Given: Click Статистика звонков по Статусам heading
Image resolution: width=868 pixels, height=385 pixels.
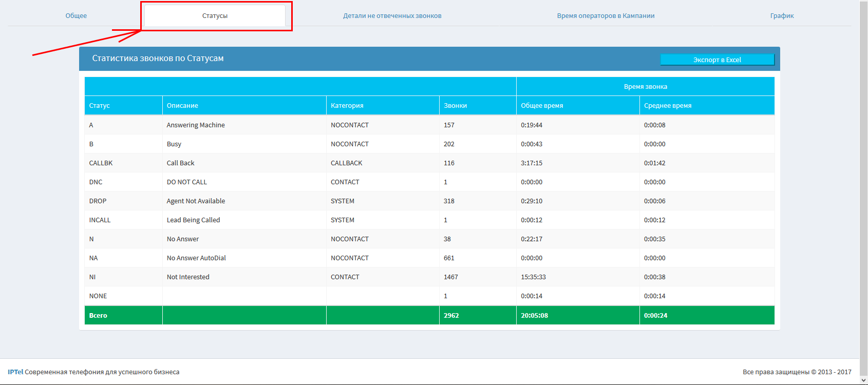Looking at the screenshot, I should [x=158, y=58].
